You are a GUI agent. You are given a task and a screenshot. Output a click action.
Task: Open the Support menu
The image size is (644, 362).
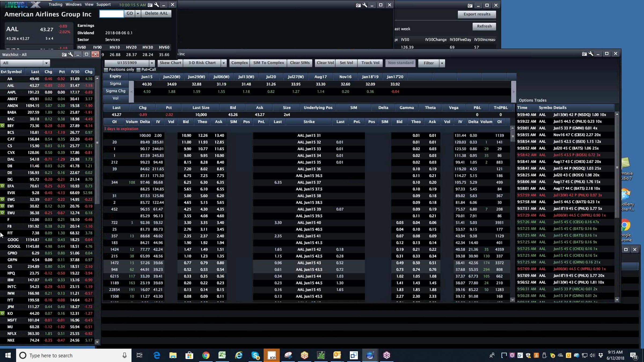104,5
